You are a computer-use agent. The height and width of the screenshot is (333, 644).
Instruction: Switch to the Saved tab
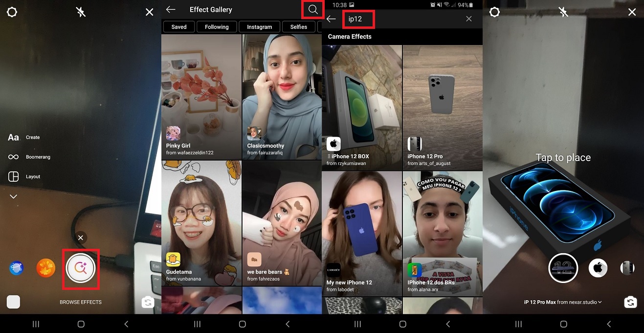tap(178, 27)
